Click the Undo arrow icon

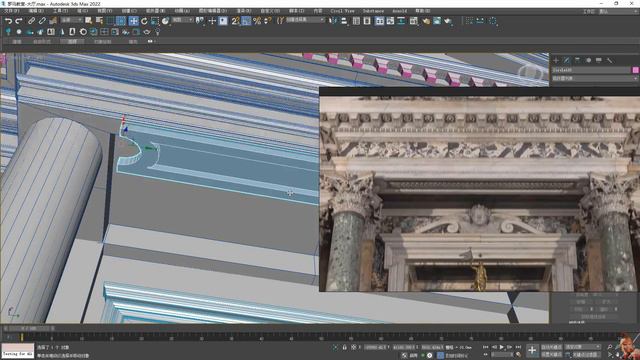coord(8,21)
